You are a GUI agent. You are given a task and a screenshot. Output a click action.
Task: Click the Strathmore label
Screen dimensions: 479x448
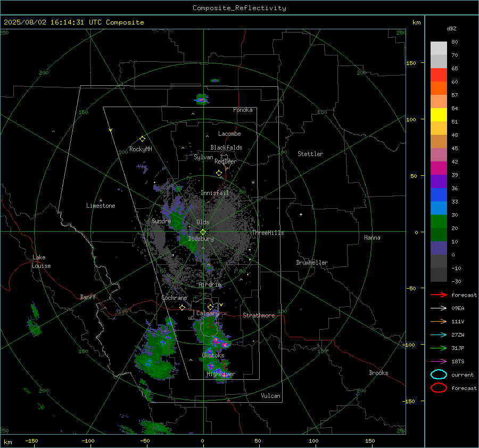pyautogui.click(x=259, y=315)
